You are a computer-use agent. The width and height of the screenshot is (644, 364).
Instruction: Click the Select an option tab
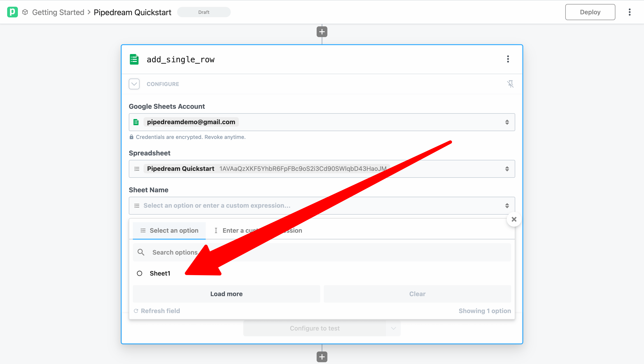pos(169,230)
